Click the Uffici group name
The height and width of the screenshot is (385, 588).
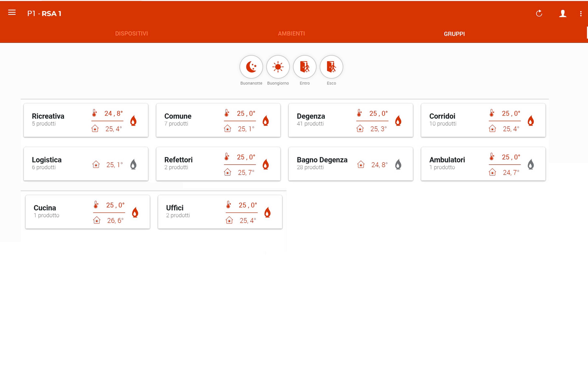pyautogui.click(x=174, y=208)
